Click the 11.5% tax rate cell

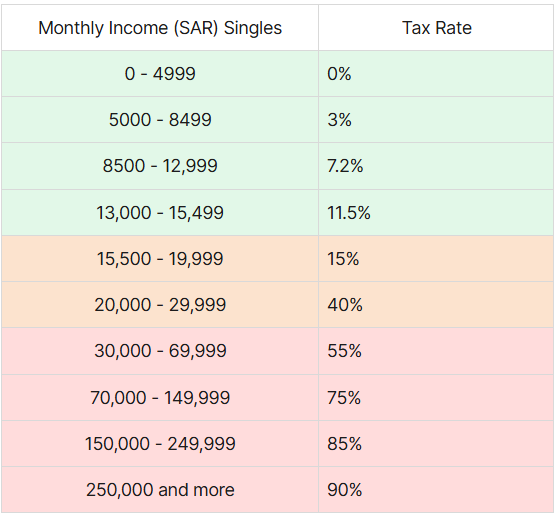(x=436, y=212)
